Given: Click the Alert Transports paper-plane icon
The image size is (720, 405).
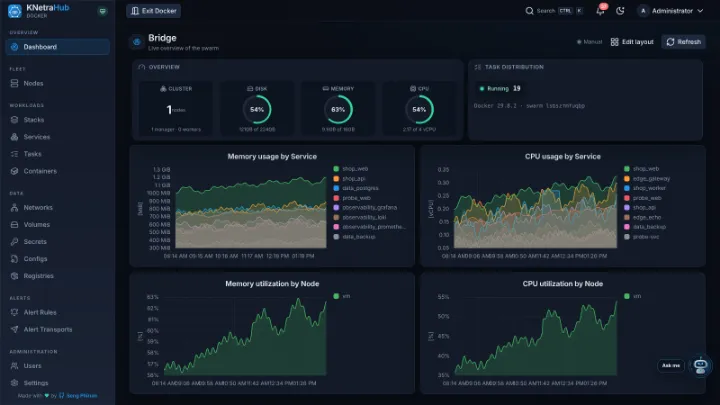Looking at the screenshot, I should click(15, 329).
